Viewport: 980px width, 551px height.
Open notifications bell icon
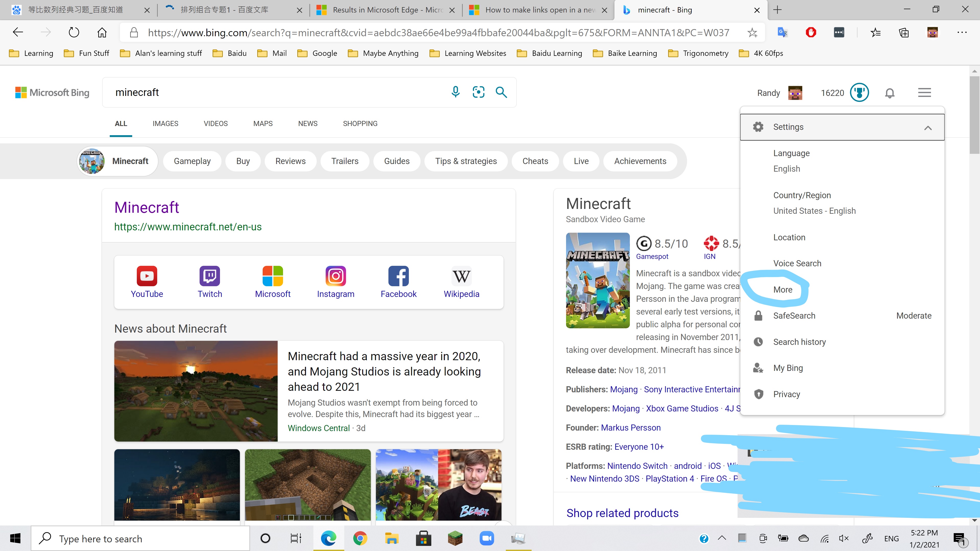(x=889, y=93)
